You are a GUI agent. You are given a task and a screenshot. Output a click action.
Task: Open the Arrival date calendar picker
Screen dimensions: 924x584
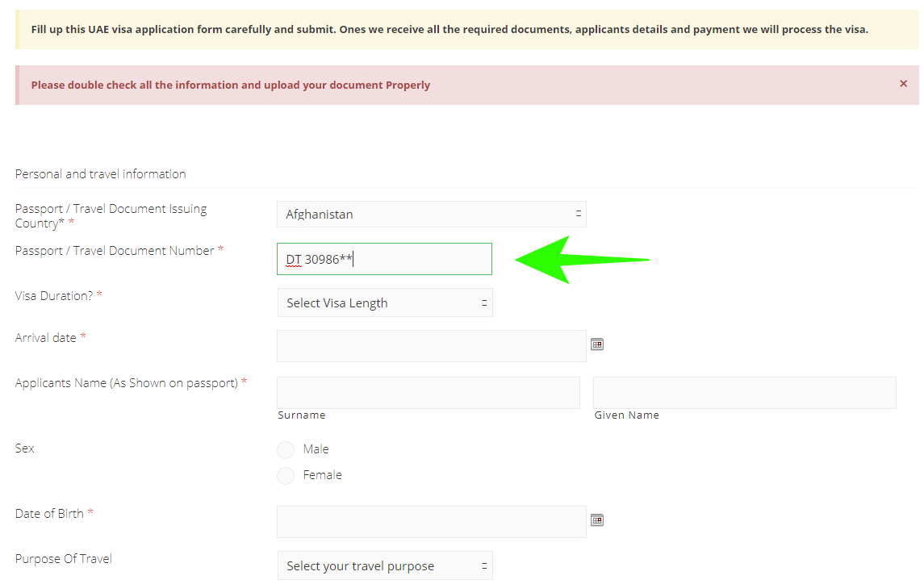(x=597, y=344)
